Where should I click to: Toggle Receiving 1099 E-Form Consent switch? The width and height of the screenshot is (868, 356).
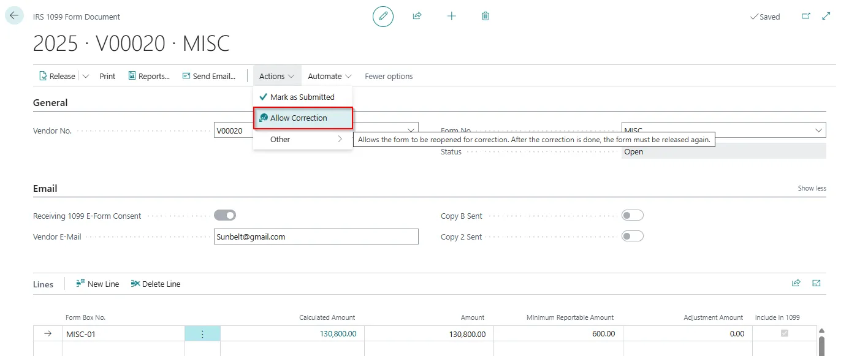click(224, 216)
